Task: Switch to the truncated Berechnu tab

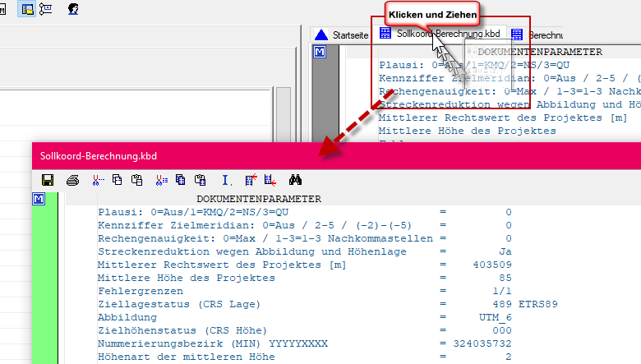Action: 537,35
